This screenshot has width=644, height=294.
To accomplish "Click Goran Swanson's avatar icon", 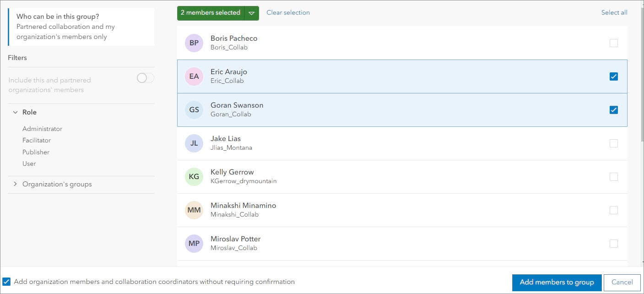I will [x=194, y=109].
